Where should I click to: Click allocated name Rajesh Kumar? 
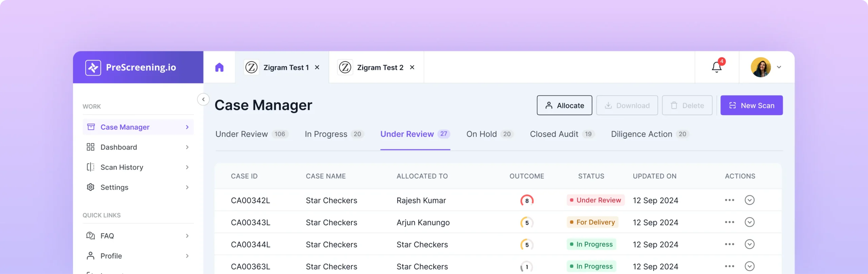tap(421, 201)
